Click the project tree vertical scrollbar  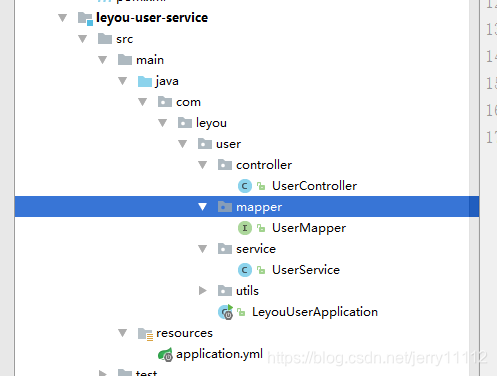pos(474,187)
